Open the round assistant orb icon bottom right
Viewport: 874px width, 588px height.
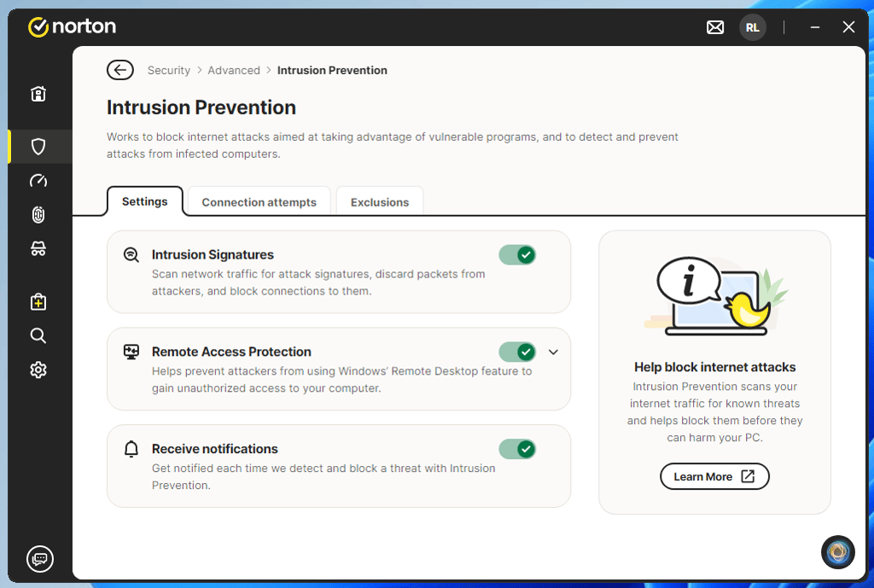click(x=838, y=552)
